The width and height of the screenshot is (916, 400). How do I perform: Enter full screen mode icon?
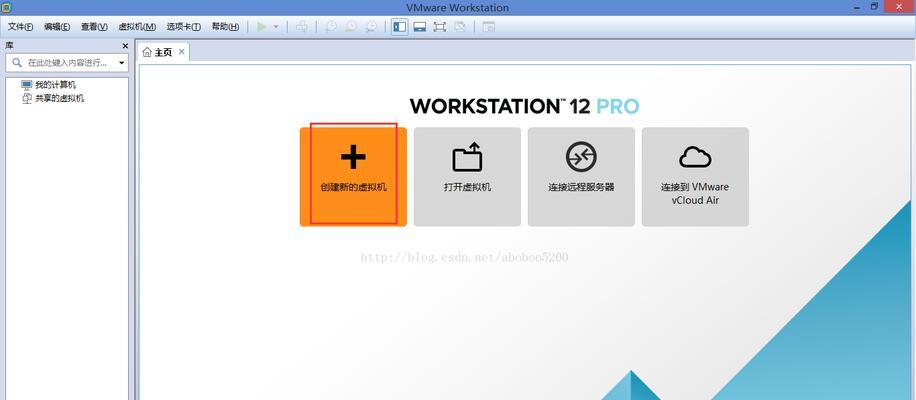coord(439,27)
